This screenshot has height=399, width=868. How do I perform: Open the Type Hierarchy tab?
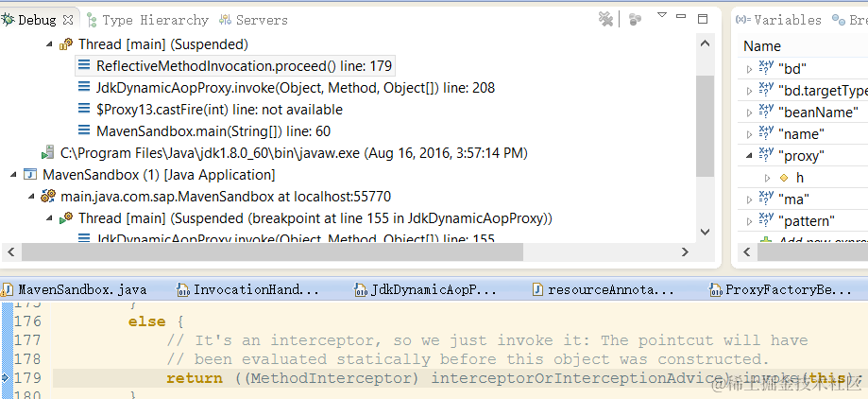pyautogui.click(x=148, y=20)
